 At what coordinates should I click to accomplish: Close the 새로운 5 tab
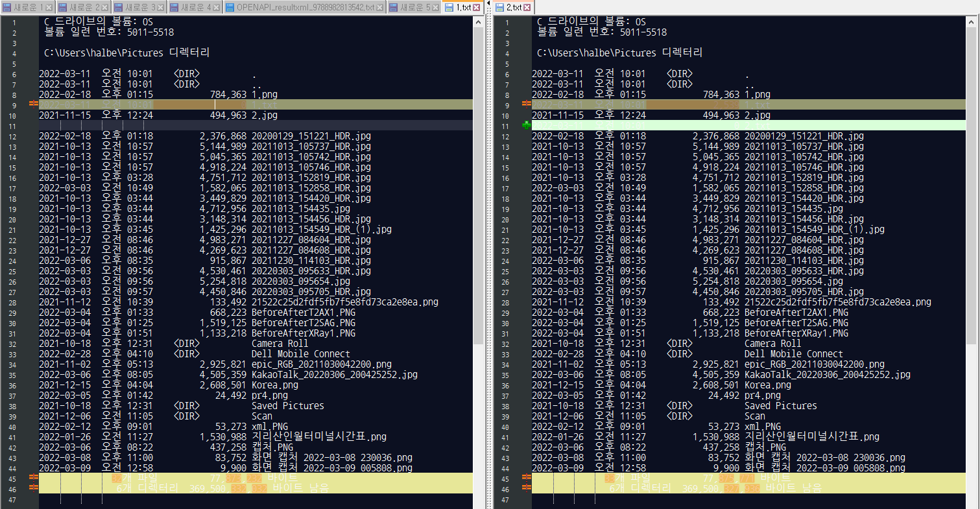tap(436, 7)
